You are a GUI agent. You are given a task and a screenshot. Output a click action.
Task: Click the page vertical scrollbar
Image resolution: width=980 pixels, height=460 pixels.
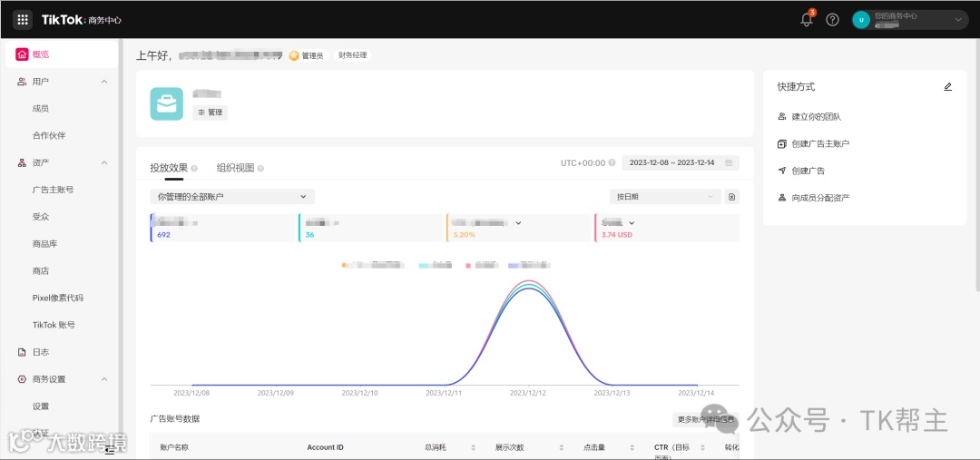[x=977, y=166]
